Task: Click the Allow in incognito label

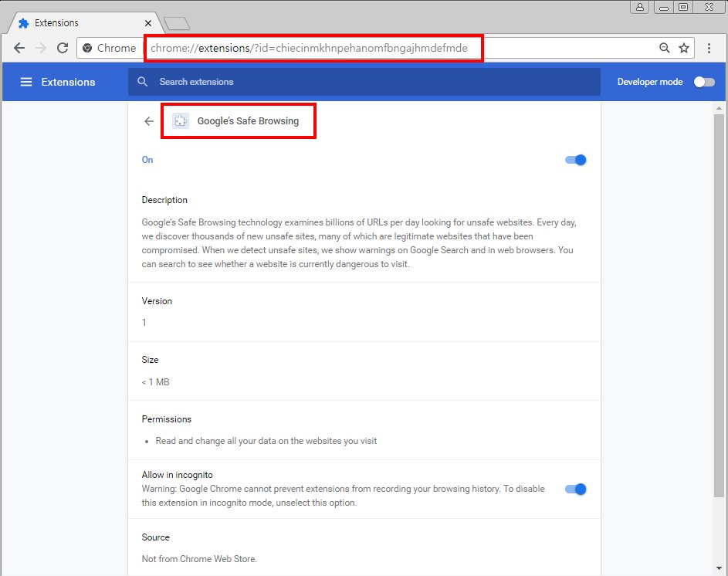Action: [177, 475]
